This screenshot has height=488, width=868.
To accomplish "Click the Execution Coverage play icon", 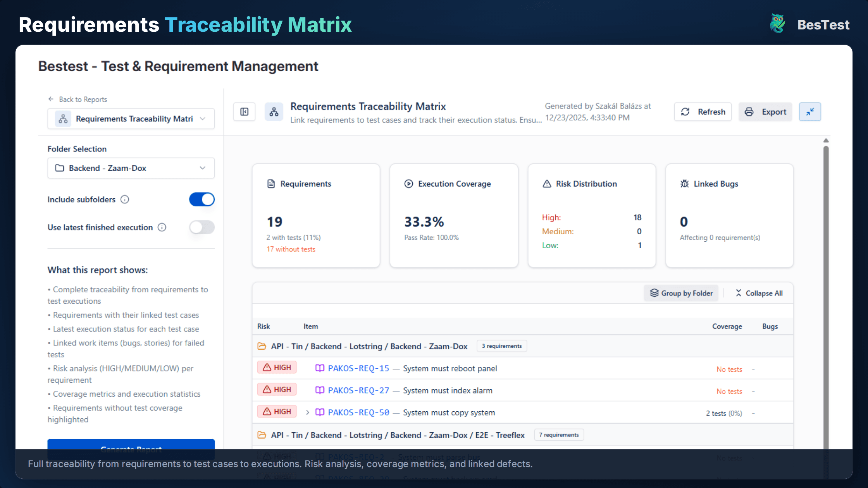I will (409, 184).
